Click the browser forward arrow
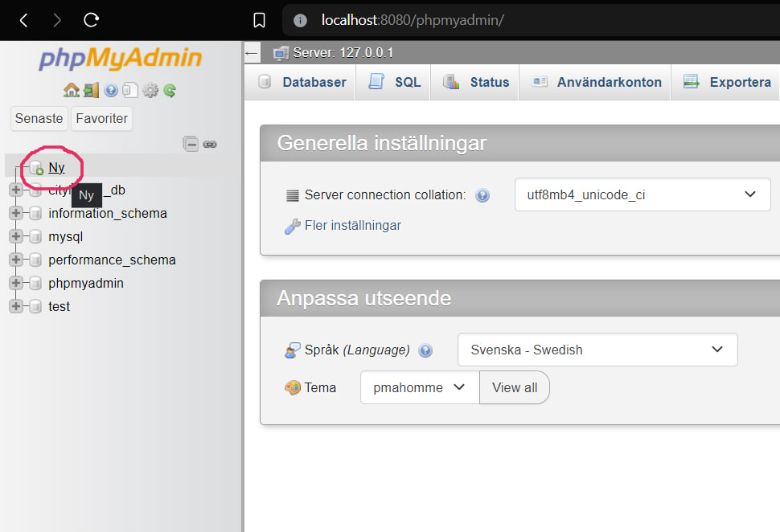The image size is (780, 532). tap(57, 20)
